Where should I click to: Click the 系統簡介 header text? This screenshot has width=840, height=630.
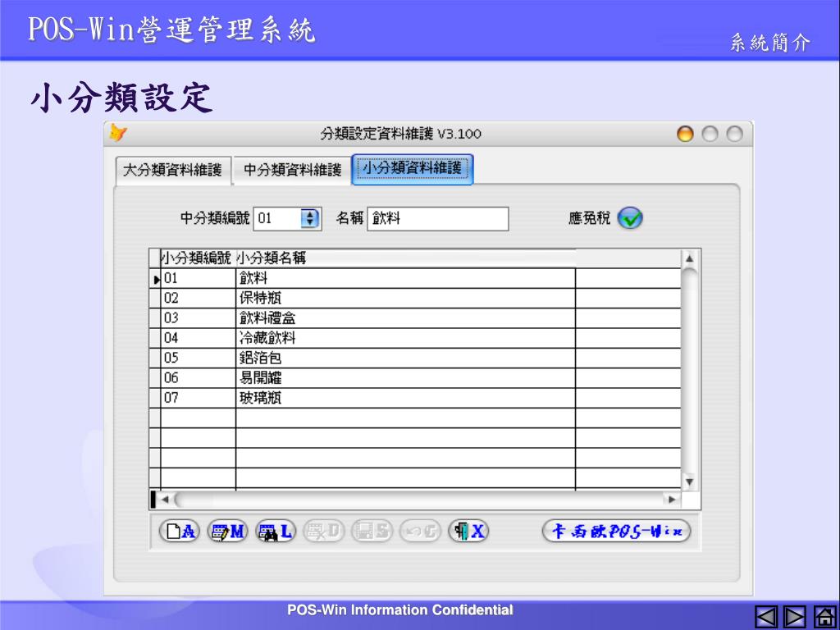click(769, 43)
